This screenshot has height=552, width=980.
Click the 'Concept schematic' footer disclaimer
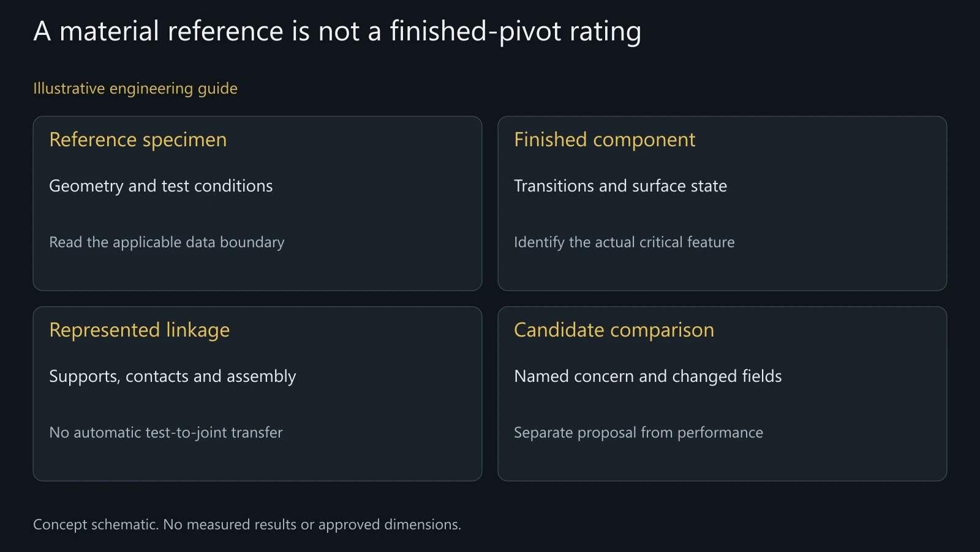tap(247, 525)
